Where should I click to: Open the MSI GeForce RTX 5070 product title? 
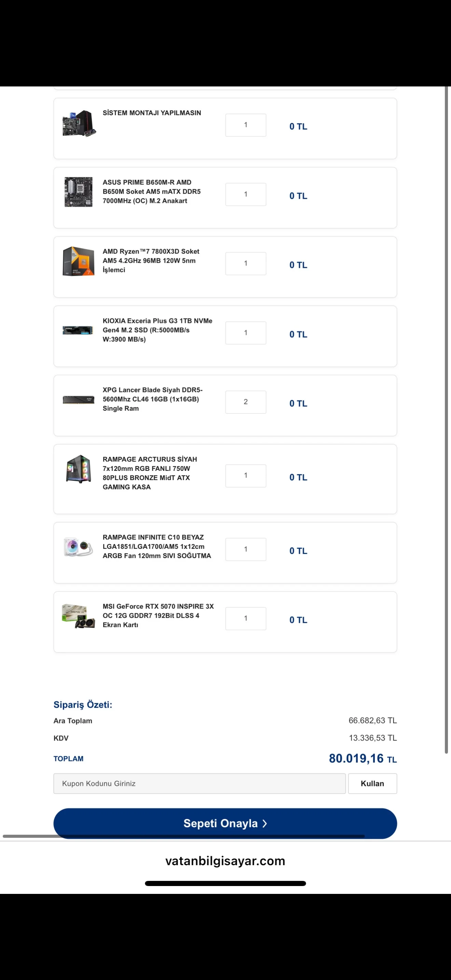[158, 615]
